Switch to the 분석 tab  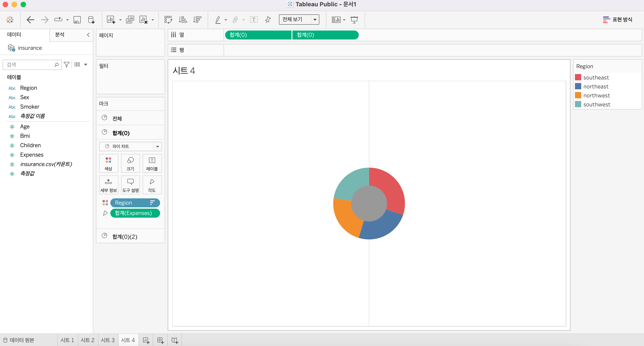point(60,35)
